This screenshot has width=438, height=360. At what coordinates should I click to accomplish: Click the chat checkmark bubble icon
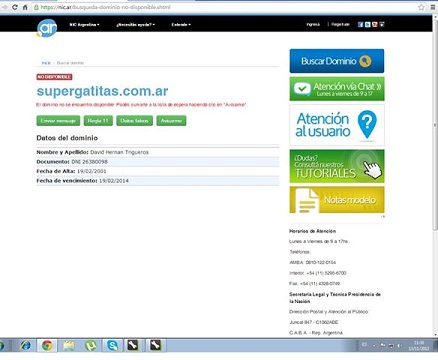(302, 89)
